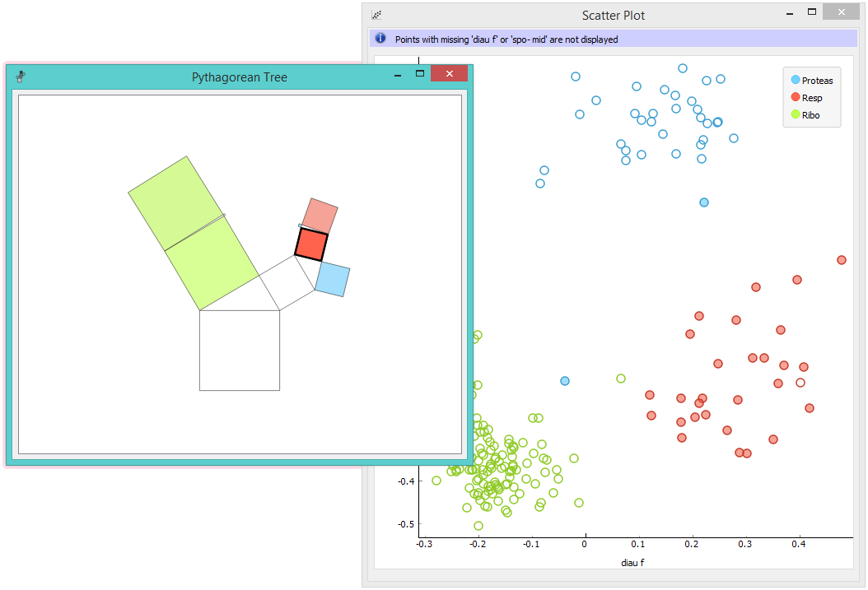The height and width of the screenshot is (590, 868).
Task: Select the hollow white-filled red point
Action: coord(800,382)
